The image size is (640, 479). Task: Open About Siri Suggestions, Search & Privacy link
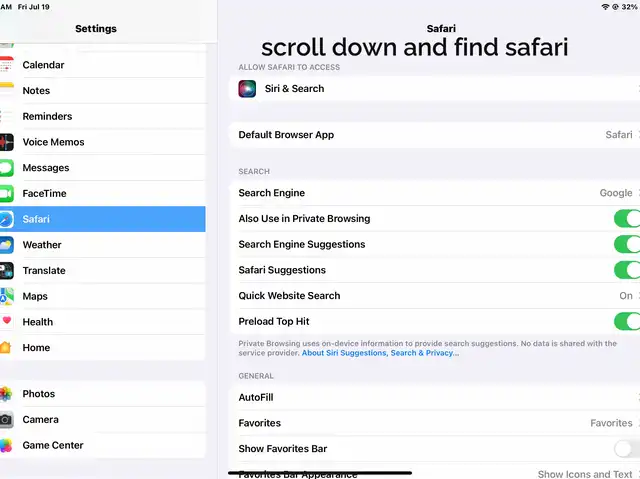tap(380, 353)
